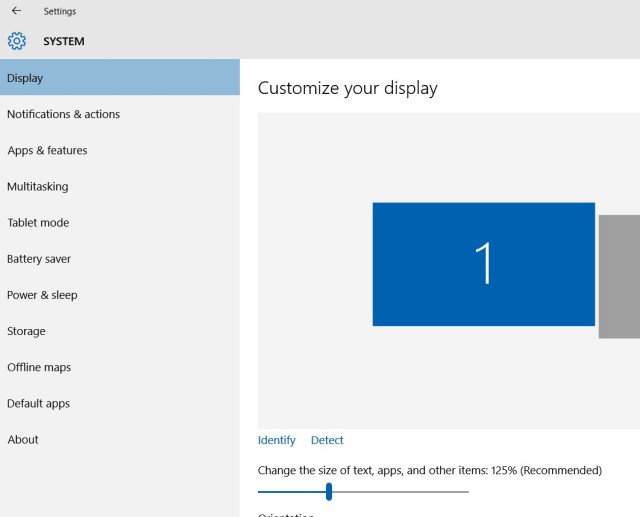
Task: Click the Detect link
Action: [x=327, y=440]
